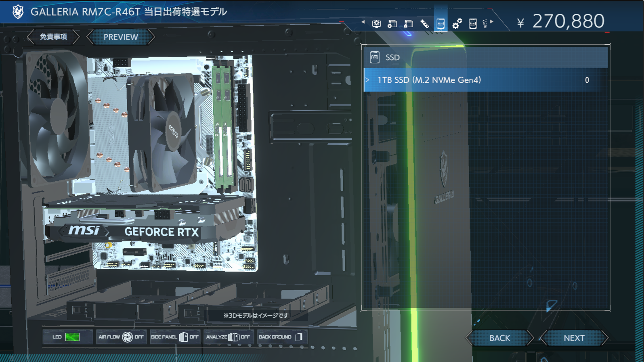Toggle the SIDE PANEL display
Image resolution: width=644 pixels, height=362 pixels.
pyautogui.click(x=174, y=337)
